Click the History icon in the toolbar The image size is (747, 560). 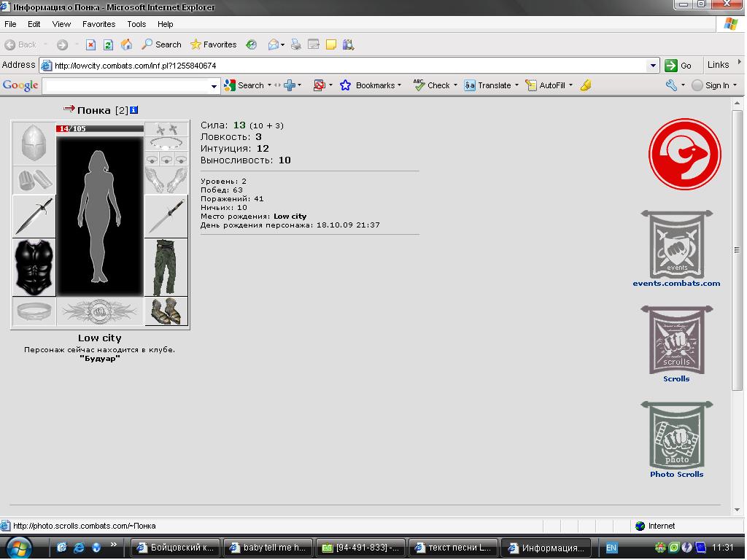[252, 44]
